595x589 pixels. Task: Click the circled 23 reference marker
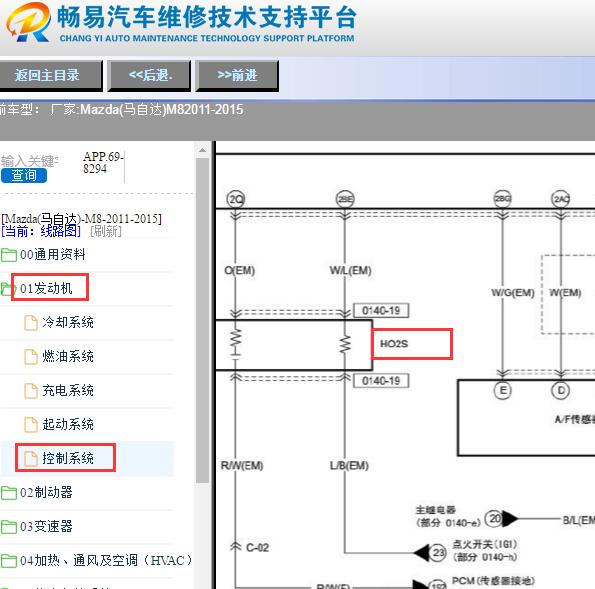[438, 552]
